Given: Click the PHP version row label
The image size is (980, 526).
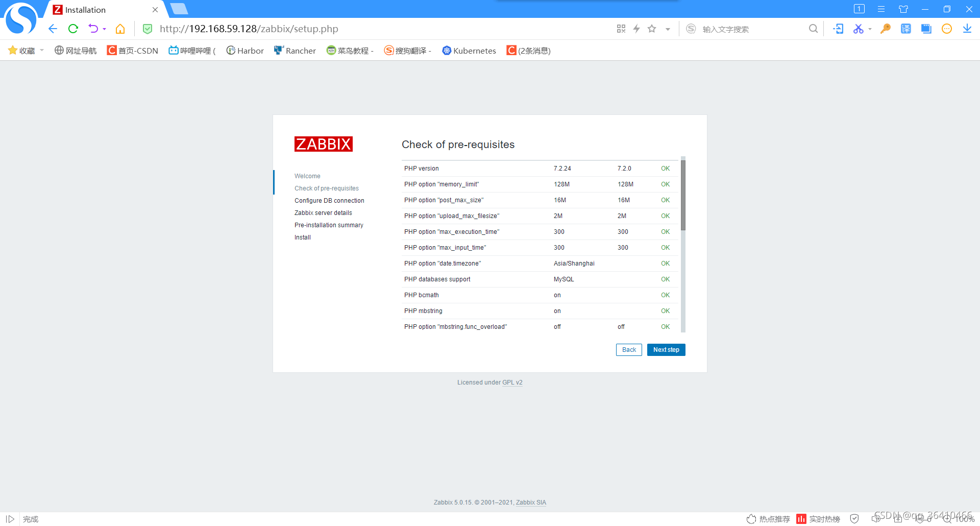Looking at the screenshot, I should click(422, 169).
